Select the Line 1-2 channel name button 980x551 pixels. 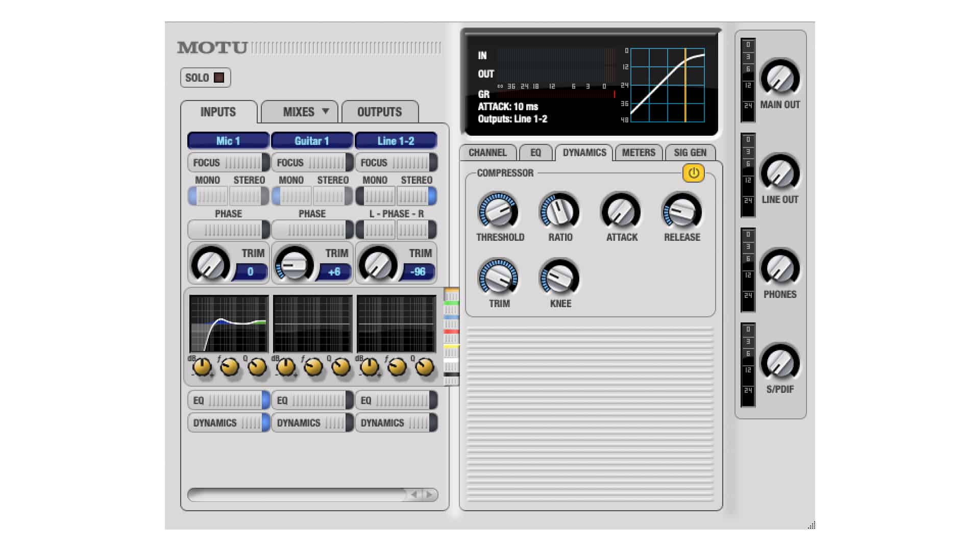pos(396,141)
